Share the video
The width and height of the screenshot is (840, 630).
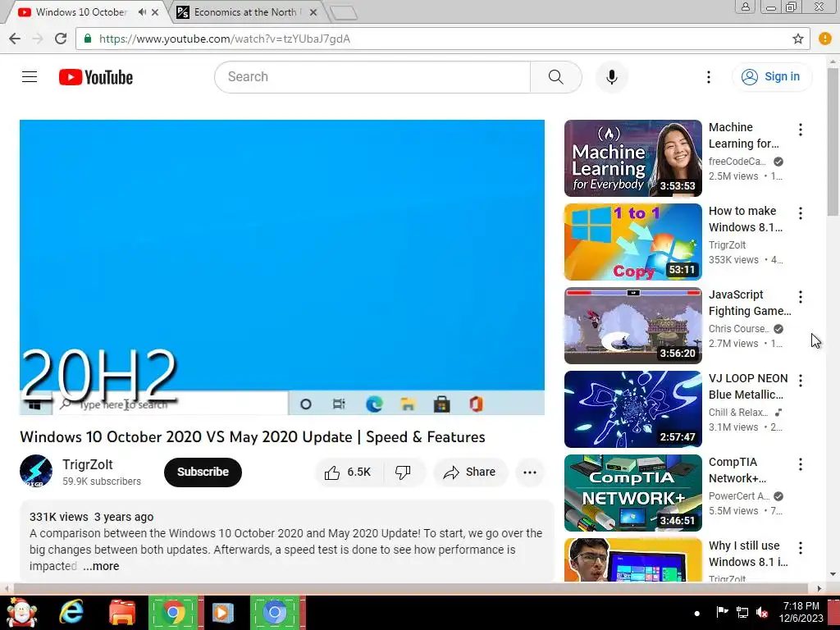[470, 472]
